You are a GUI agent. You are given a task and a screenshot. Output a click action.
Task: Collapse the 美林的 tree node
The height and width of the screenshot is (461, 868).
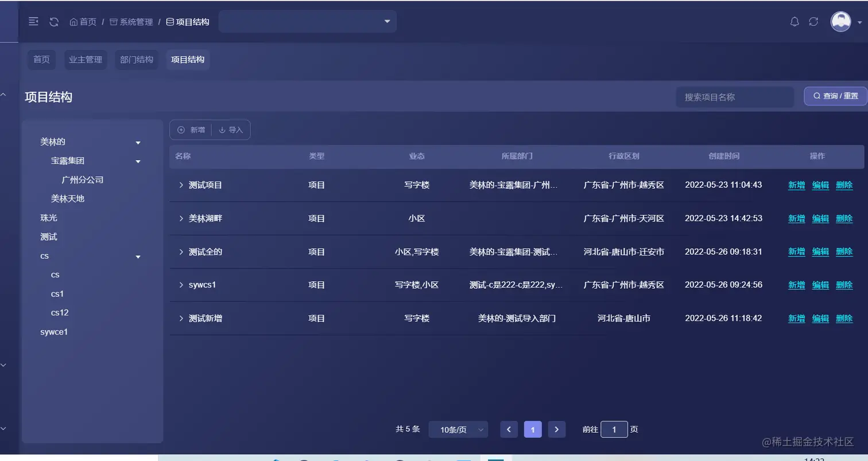[138, 142]
